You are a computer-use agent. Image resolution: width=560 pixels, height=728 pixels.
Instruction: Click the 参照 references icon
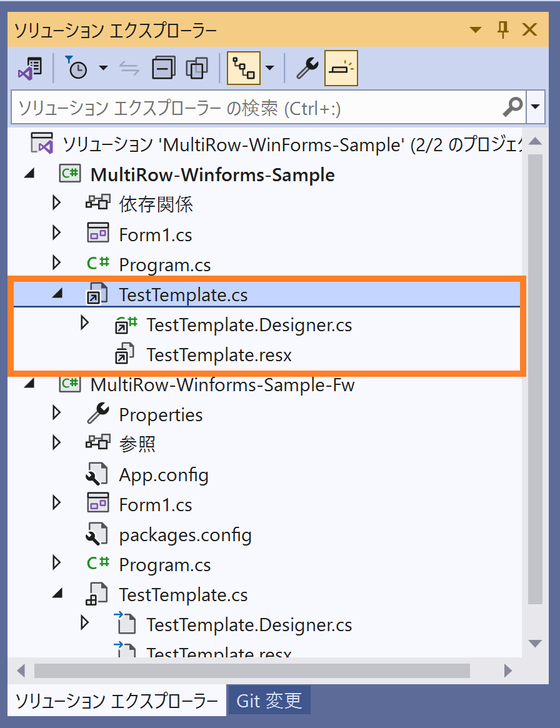coord(98,442)
